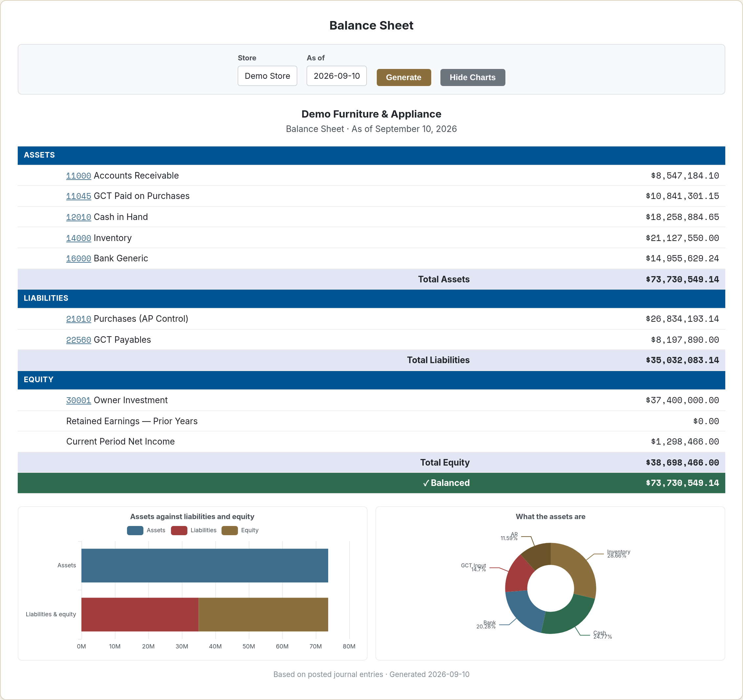Open account 11000 Accounts Receivable link
This screenshot has width=743, height=700.
(x=78, y=176)
